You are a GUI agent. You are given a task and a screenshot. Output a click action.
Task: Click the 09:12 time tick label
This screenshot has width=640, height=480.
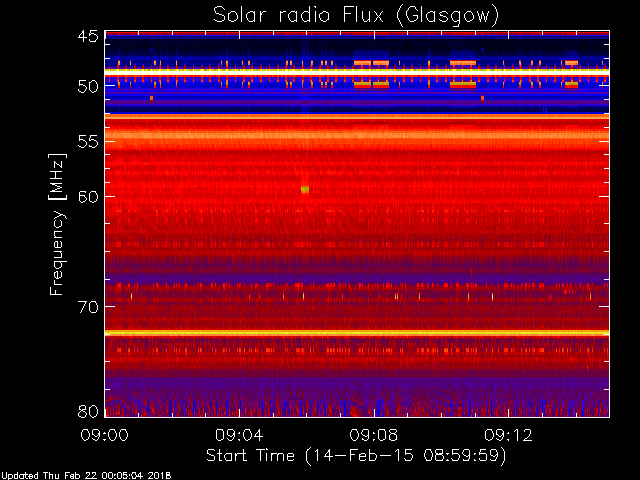coord(508,435)
